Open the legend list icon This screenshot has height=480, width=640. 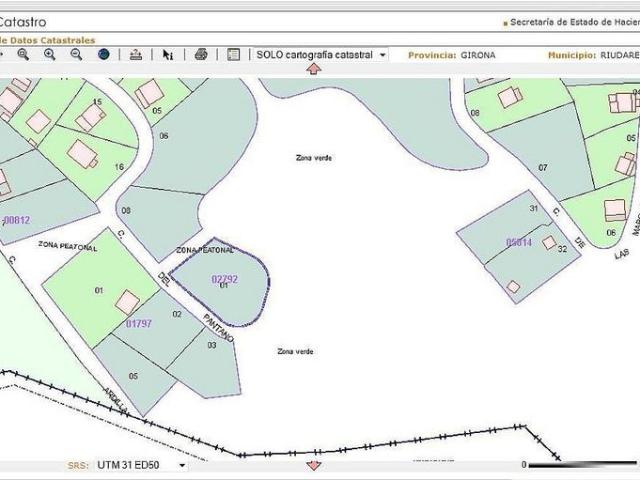point(233,54)
